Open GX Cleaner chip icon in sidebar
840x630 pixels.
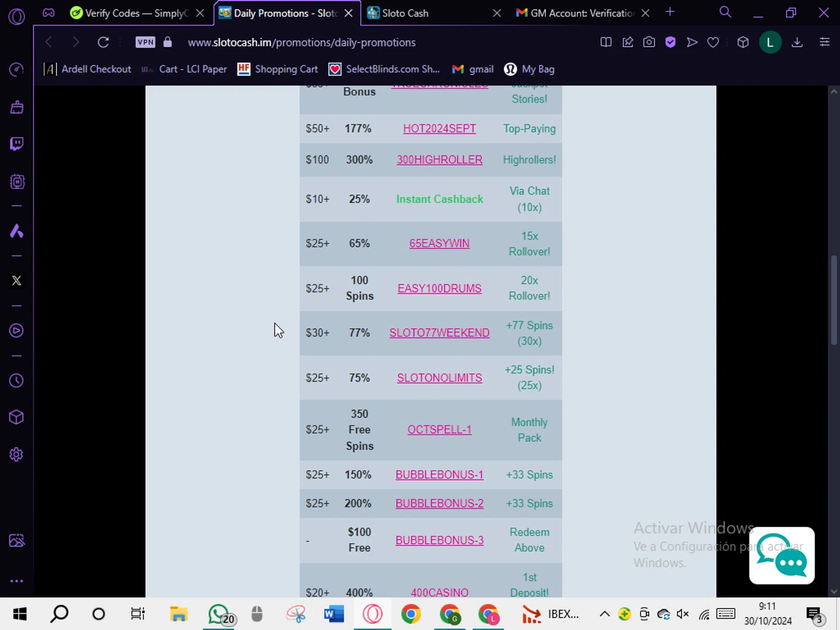(x=17, y=181)
